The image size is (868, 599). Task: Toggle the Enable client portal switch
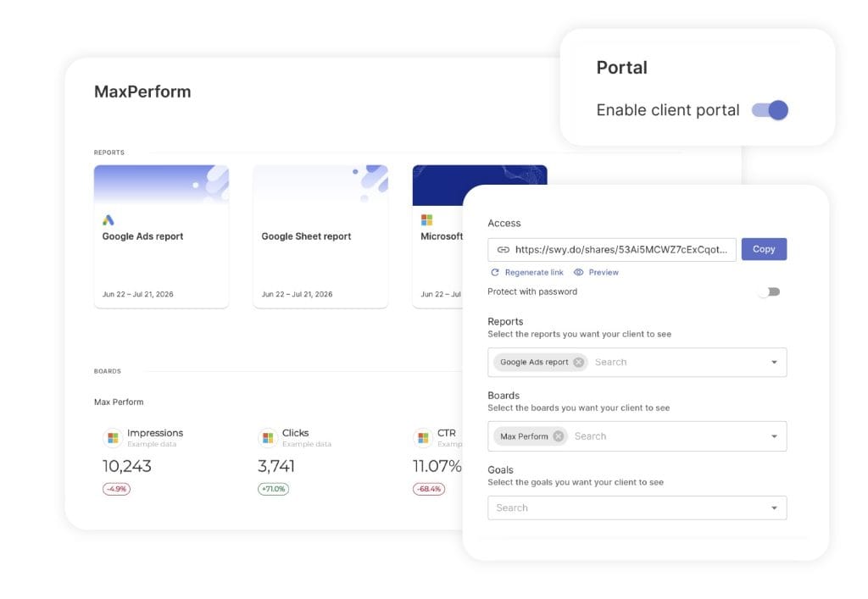click(770, 110)
